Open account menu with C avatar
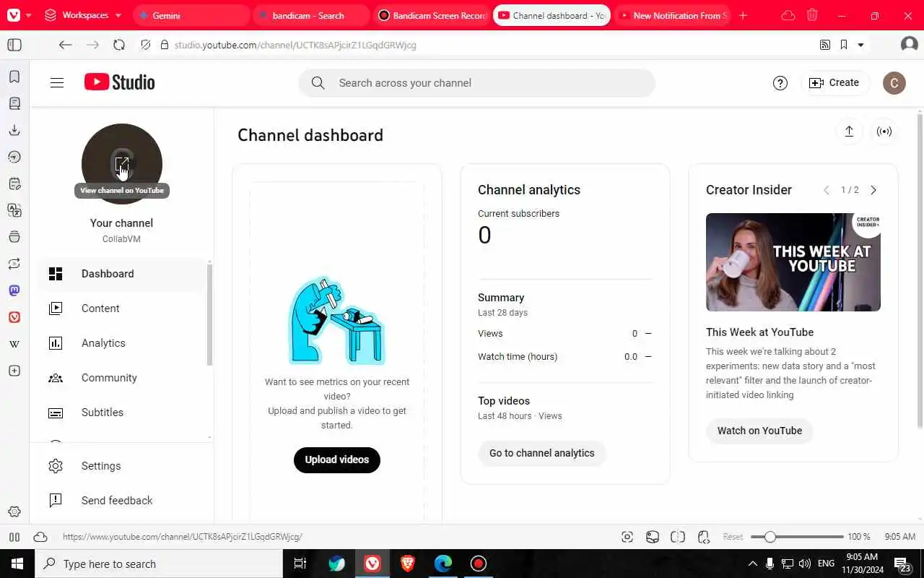Screen dimensions: 924x578 (894, 83)
